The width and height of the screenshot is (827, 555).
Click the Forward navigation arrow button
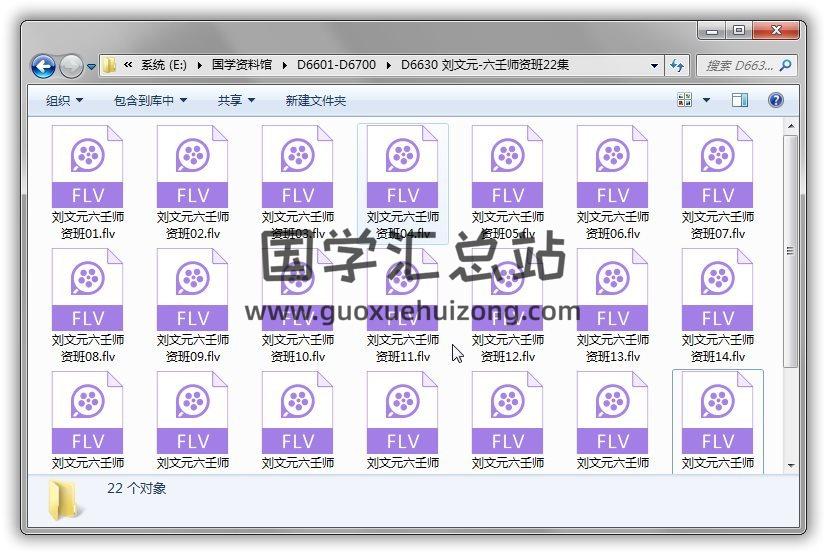(71, 66)
